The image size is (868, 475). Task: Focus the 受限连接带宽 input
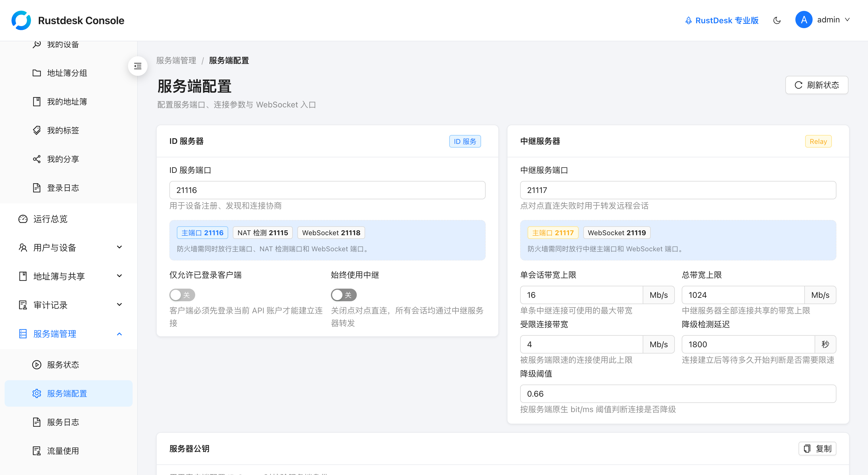point(581,344)
